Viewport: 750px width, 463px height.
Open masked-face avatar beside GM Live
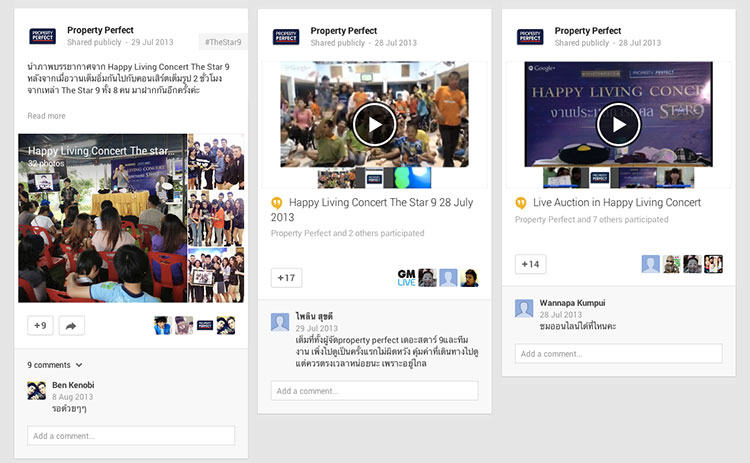[427, 278]
